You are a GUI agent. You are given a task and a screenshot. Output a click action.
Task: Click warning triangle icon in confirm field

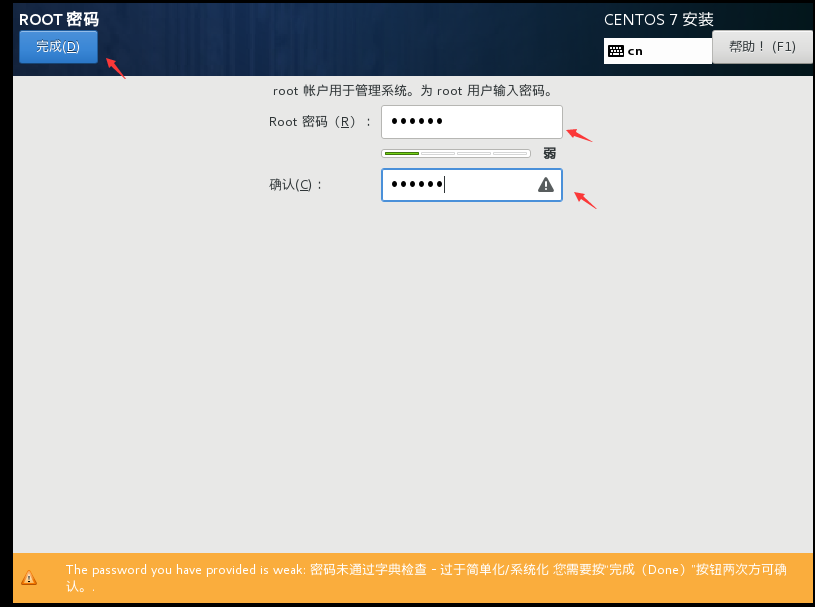[546, 184]
